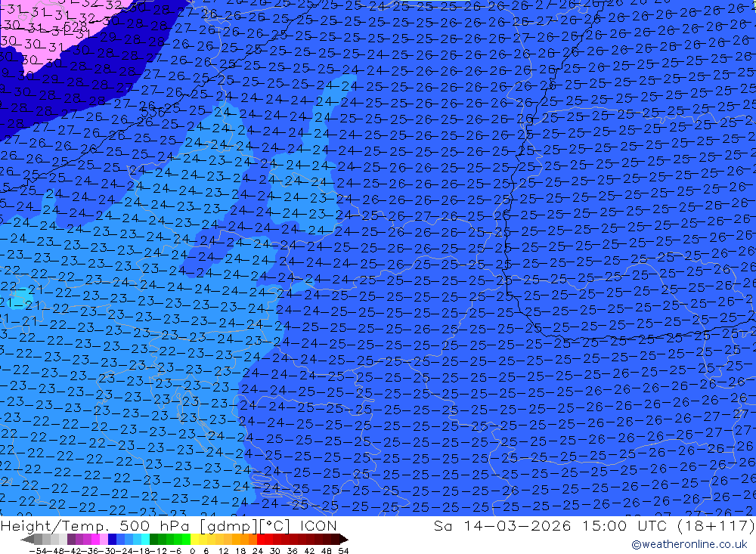This screenshot has height=554, width=756.
Task: Click the ICON model name in title
Action: [318, 525]
